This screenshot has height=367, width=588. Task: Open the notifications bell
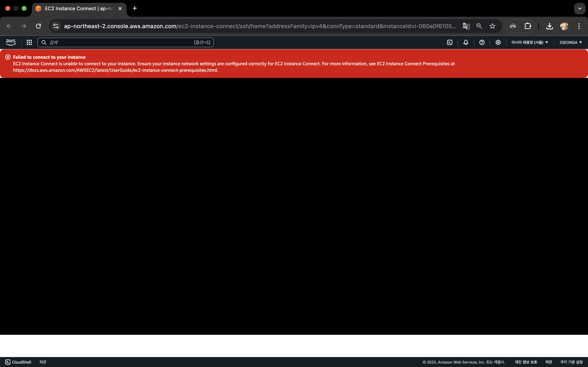(x=465, y=42)
